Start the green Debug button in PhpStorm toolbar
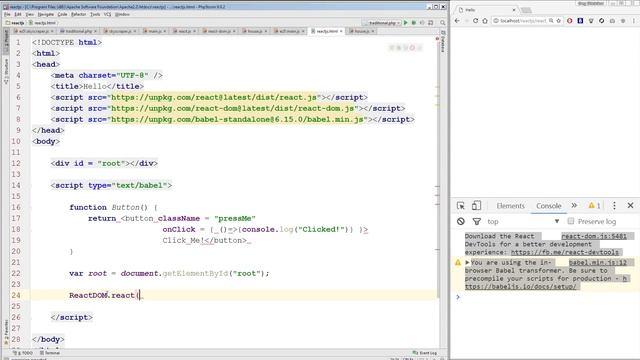Viewport: 640px width, 360px height. tap(413, 23)
